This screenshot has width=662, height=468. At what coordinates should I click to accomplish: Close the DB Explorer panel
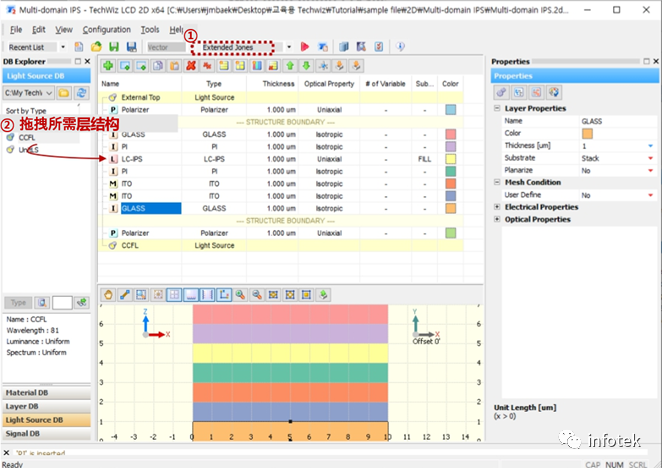point(87,61)
